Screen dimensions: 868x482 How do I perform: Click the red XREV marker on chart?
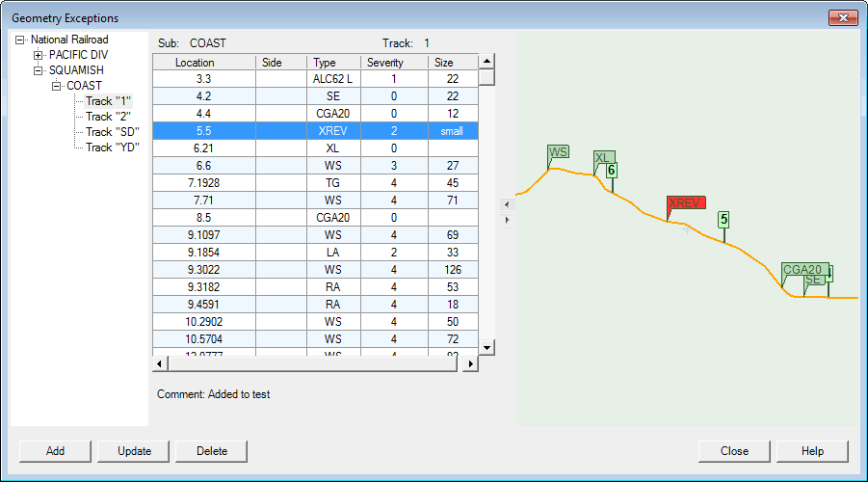(685, 202)
